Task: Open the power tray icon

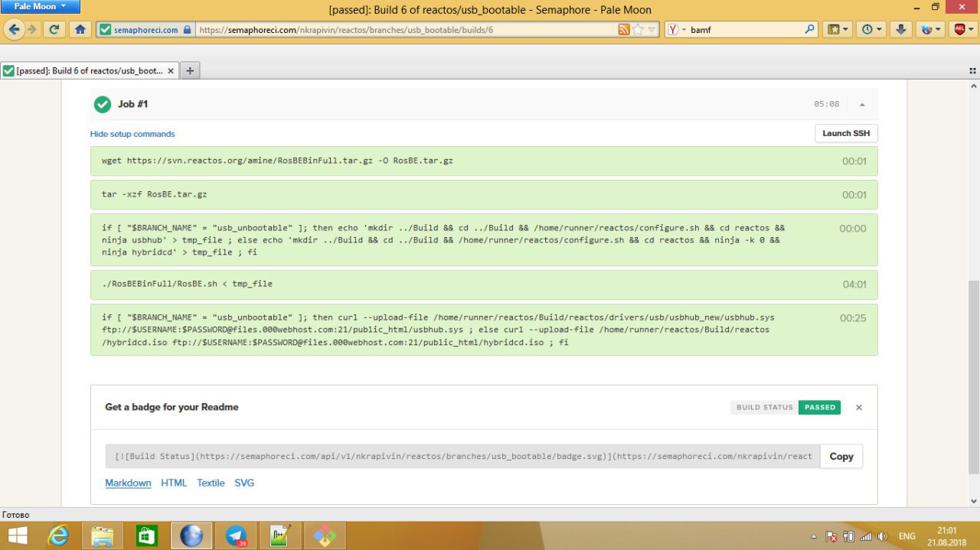Action: tap(848, 536)
